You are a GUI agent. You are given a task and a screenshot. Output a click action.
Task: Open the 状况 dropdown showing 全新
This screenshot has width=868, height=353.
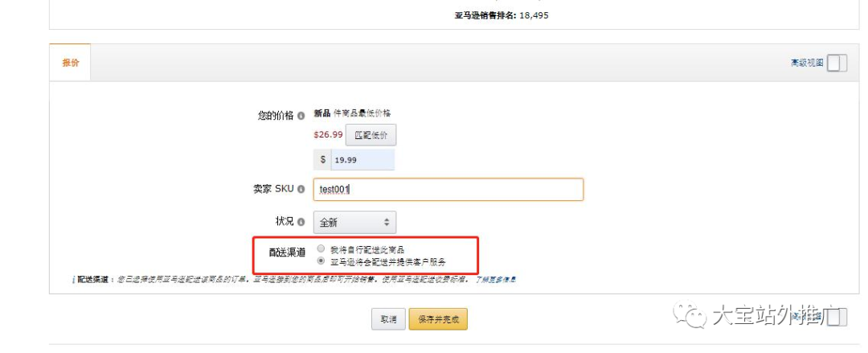pyautogui.click(x=354, y=222)
